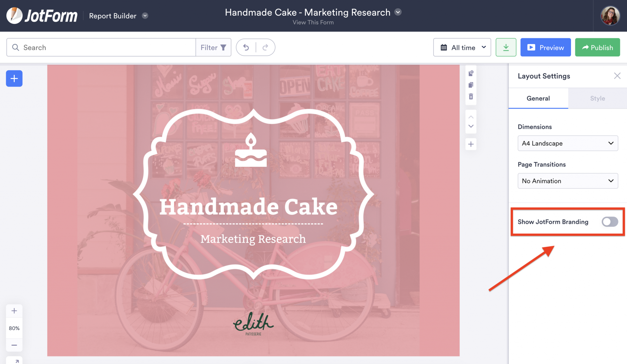Click the green download report icon
This screenshot has width=627, height=364.
(506, 47)
